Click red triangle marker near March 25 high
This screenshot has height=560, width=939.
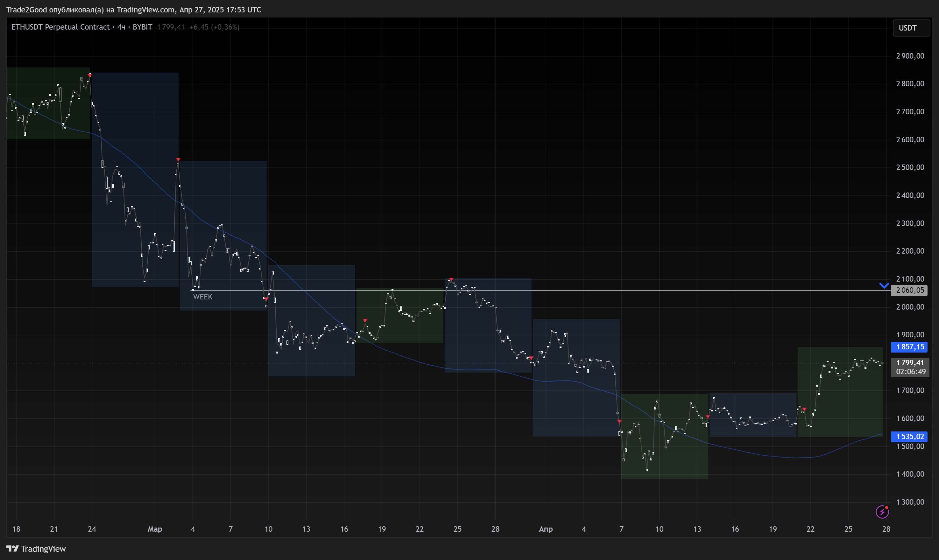(451, 280)
